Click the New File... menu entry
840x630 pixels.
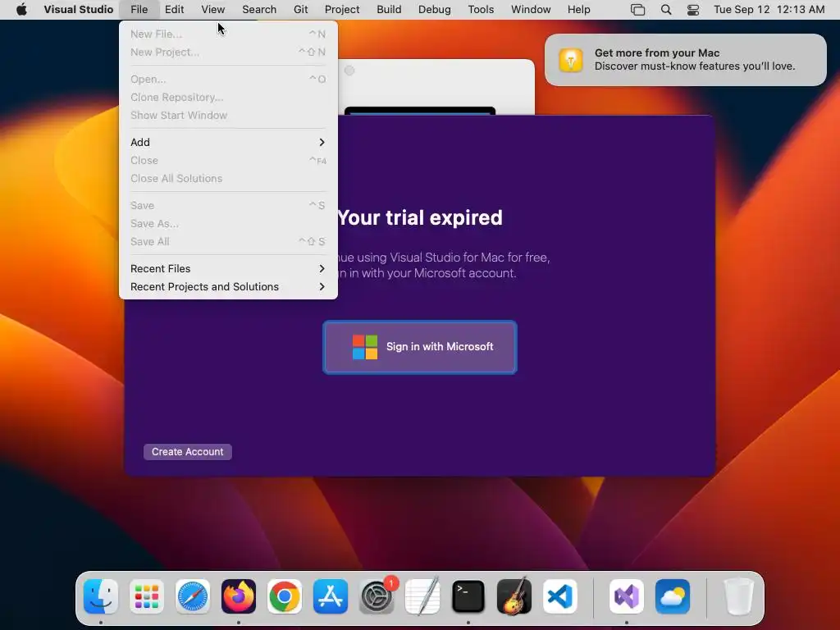click(228, 34)
